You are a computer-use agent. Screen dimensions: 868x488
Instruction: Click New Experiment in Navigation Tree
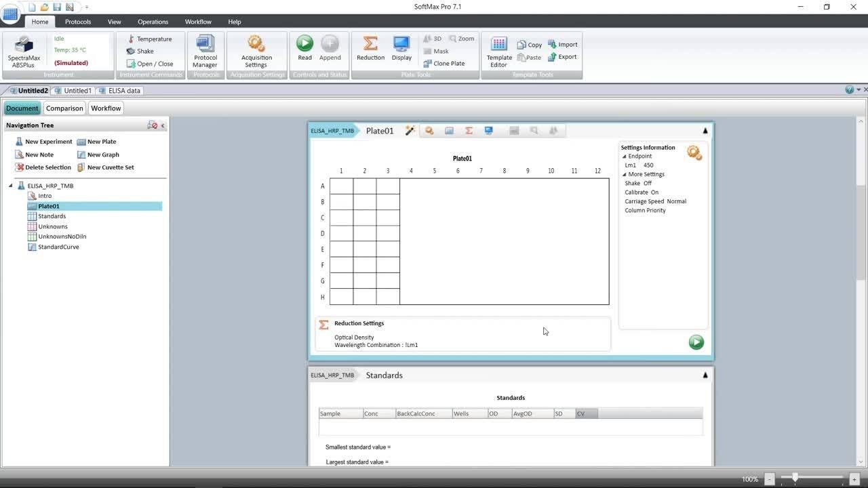43,142
